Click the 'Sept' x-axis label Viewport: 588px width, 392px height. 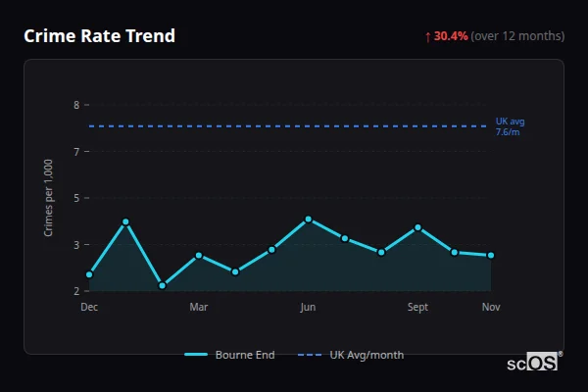417,307
